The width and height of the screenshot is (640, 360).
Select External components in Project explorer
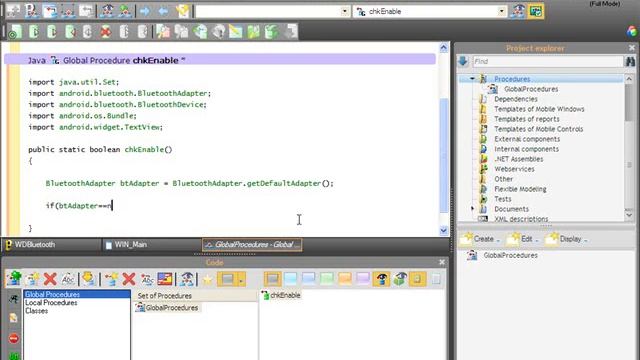point(527,139)
